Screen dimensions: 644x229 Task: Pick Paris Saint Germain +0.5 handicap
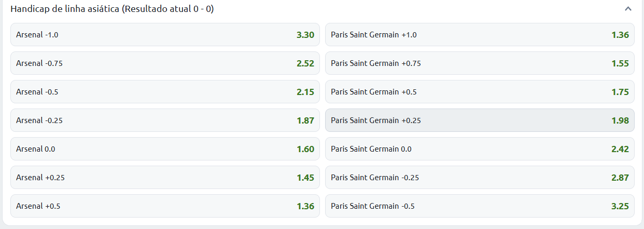pyautogui.click(x=479, y=92)
